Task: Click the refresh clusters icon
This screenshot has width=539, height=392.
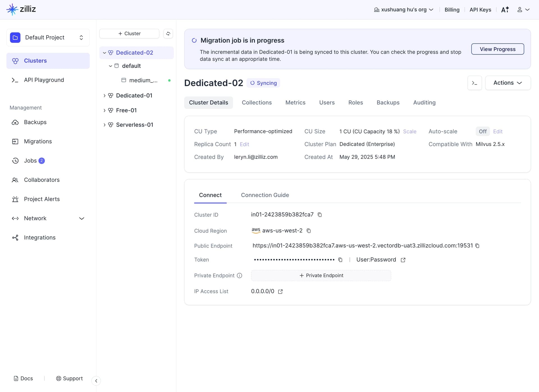Action: (x=168, y=34)
